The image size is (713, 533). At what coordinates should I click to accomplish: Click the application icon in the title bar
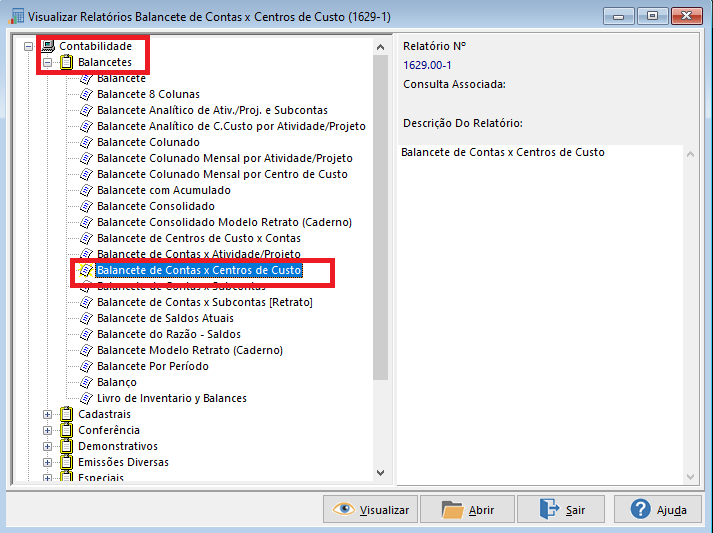click(x=16, y=16)
